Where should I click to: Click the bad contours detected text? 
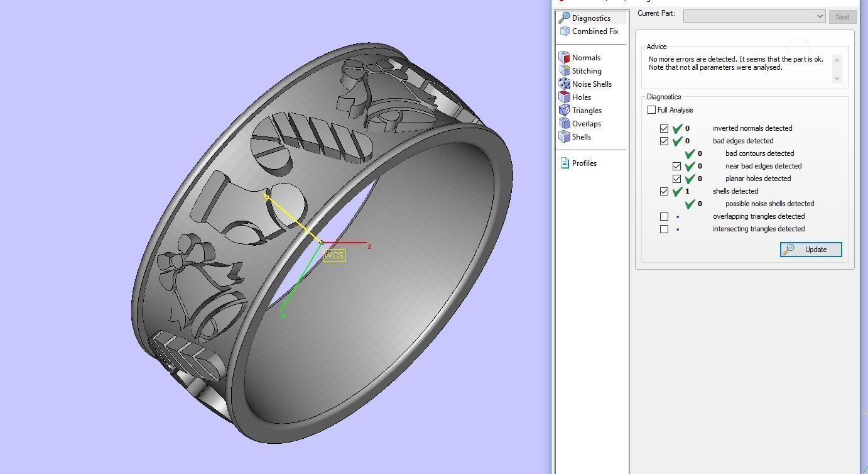(759, 153)
